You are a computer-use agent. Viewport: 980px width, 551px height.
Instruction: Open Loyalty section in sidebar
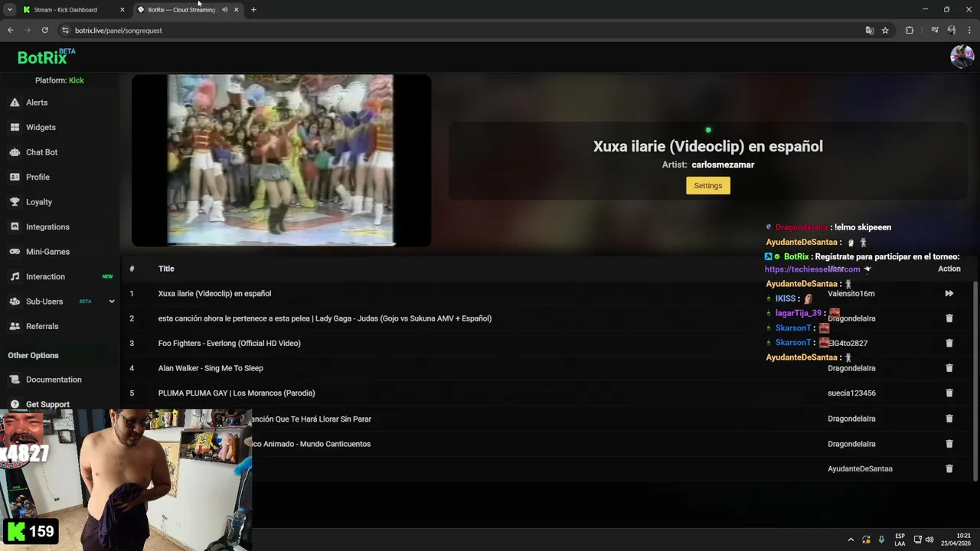pyautogui.click(x=39, y=202)
